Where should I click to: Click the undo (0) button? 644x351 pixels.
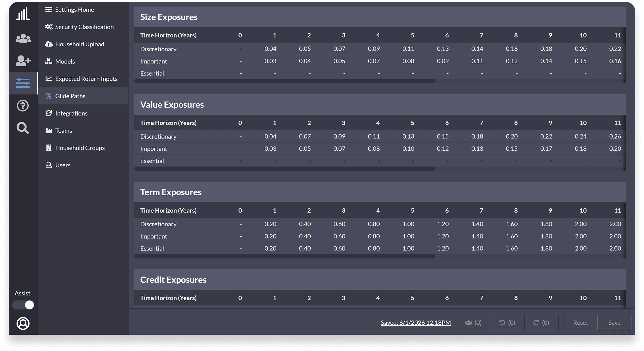tap(508, 323)
